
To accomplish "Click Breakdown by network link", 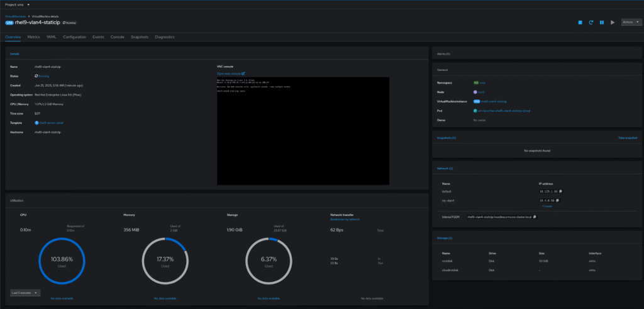I will coord(345,220).
